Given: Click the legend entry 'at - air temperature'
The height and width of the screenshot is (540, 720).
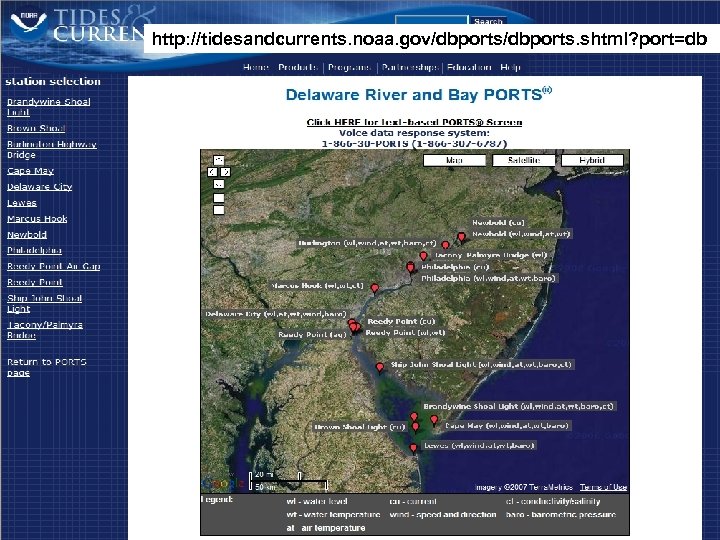Looking at the screenshot, I should [326, 528].
